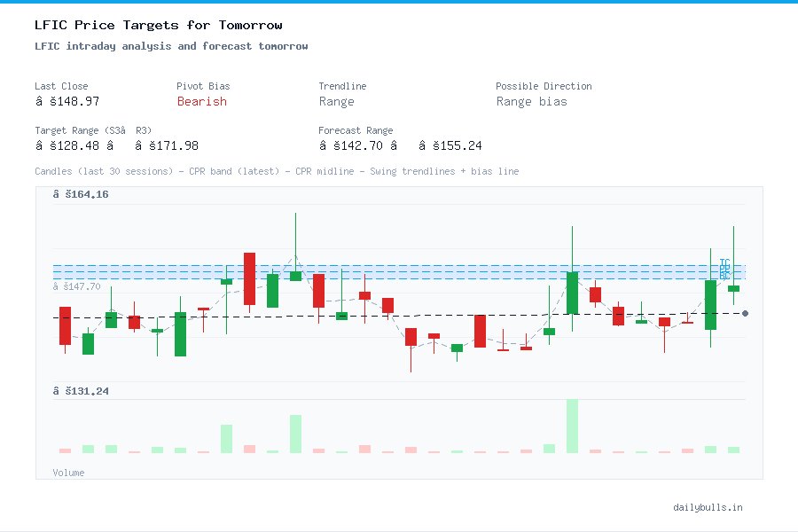Image resolution: width=798 pixels, height=532 pixels.
Task: Click the Forecast Range high value 155.24
Action: pos(450,145)
